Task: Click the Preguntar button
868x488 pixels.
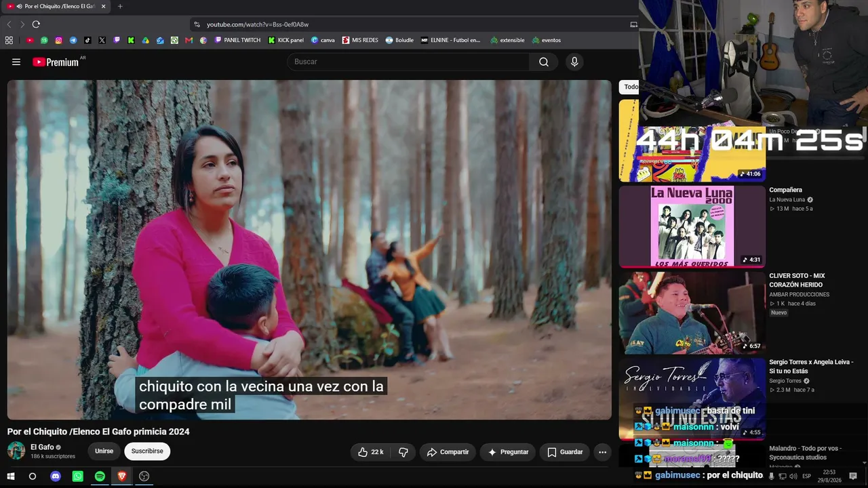Action: pyautogui.click(x=508, y=452)
